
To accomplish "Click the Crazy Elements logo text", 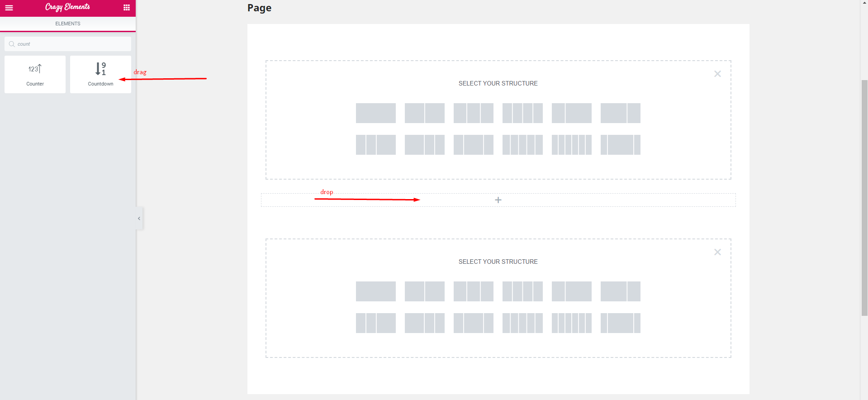I will (67, 7).
